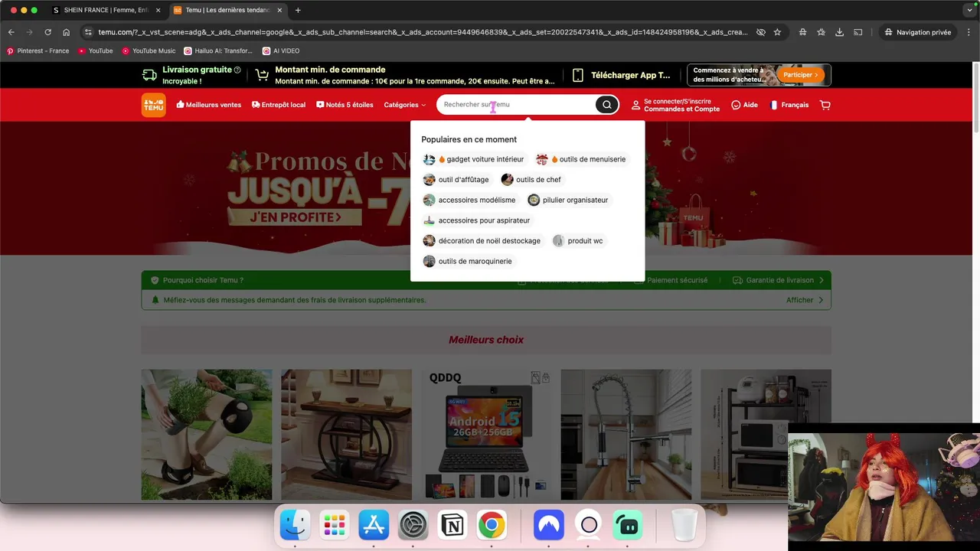Open Launchpad from the dock
Viewport: 980px width, 551px height.
pyautogui.click(x=335, y=525)
